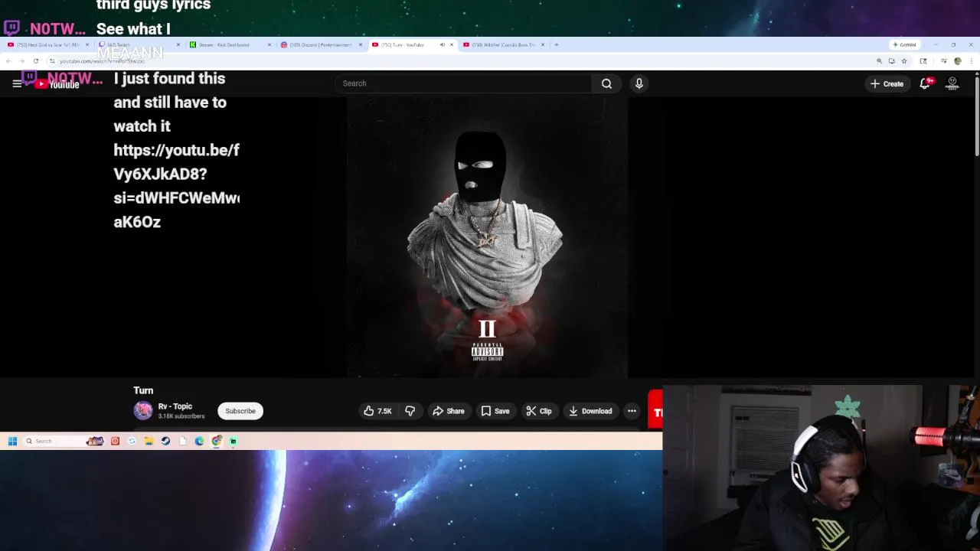Viewport: 980px width, 551px height.
Task: Open Rv - Topic channel name link
Action: tap(175, 406)
